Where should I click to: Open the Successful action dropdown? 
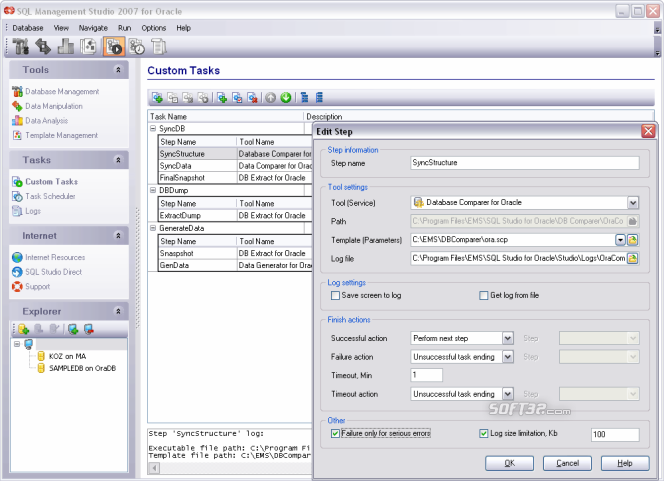click(508, 338)
